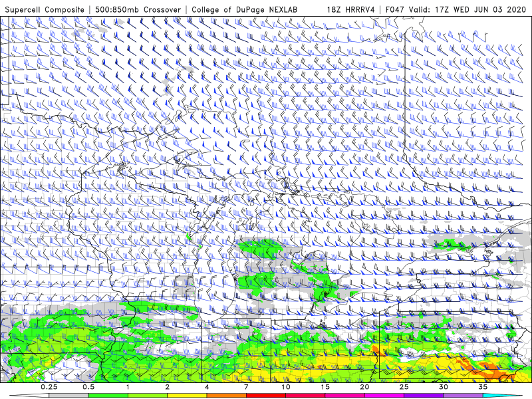Select the light purple 30–35 legend swatch
Screen dimensions: 532x399
pos(463,396)
